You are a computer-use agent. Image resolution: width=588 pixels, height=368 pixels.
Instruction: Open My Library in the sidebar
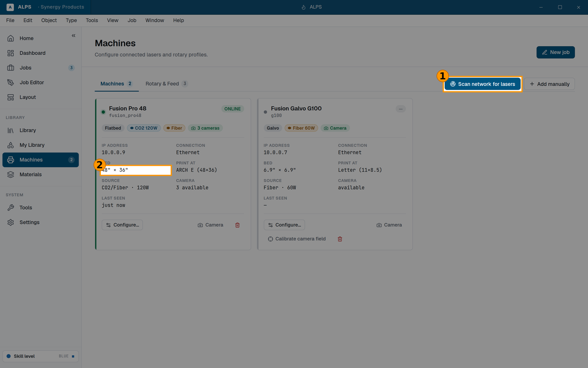[41, 145]
